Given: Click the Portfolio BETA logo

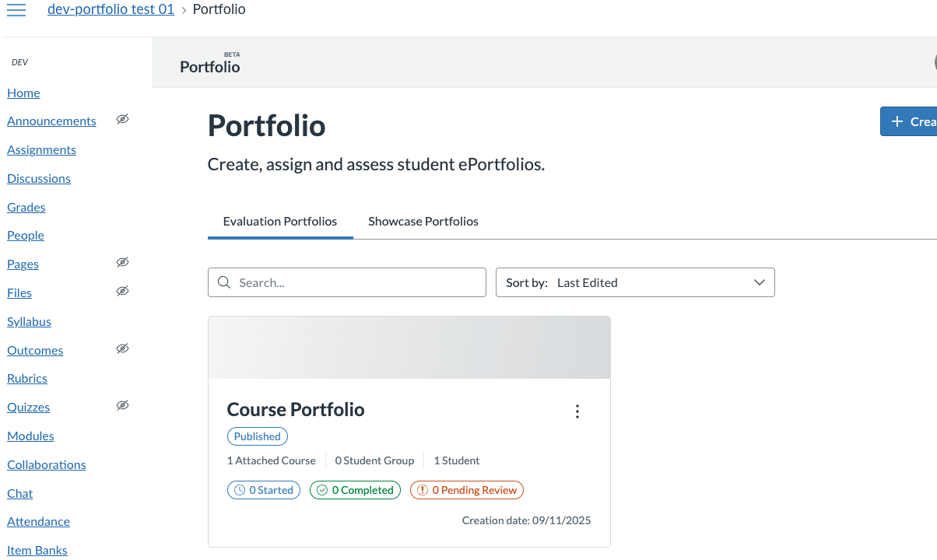Looking at the screenshot, I should click(x=210, y=65).
